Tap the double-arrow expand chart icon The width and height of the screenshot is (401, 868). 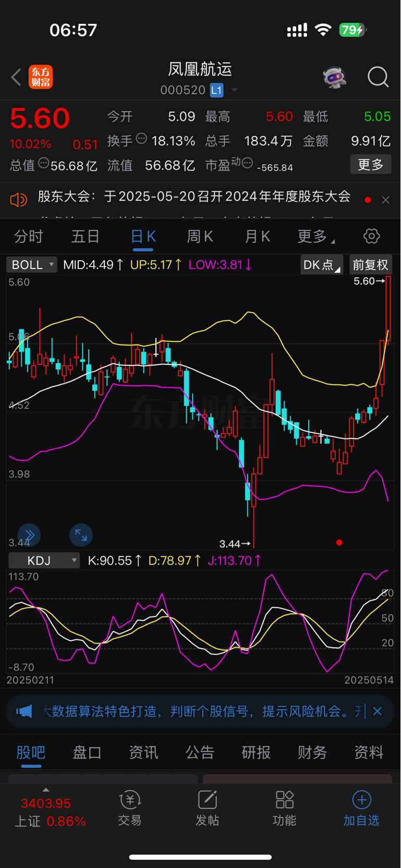click(x=29, y=535)
